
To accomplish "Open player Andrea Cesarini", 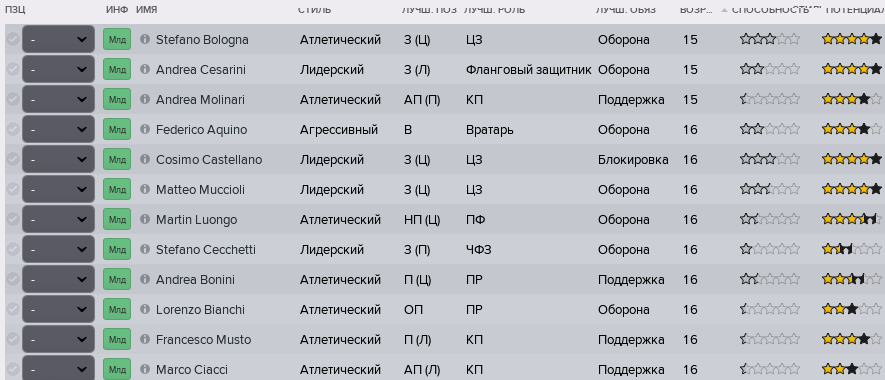I will pyautogui.click(x=201, y=69).
